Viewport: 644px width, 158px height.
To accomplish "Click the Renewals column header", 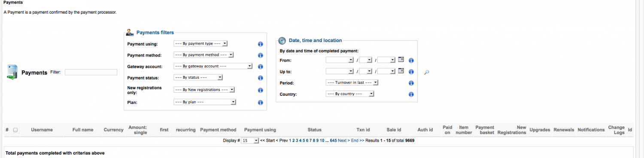I will click(564, 130).
